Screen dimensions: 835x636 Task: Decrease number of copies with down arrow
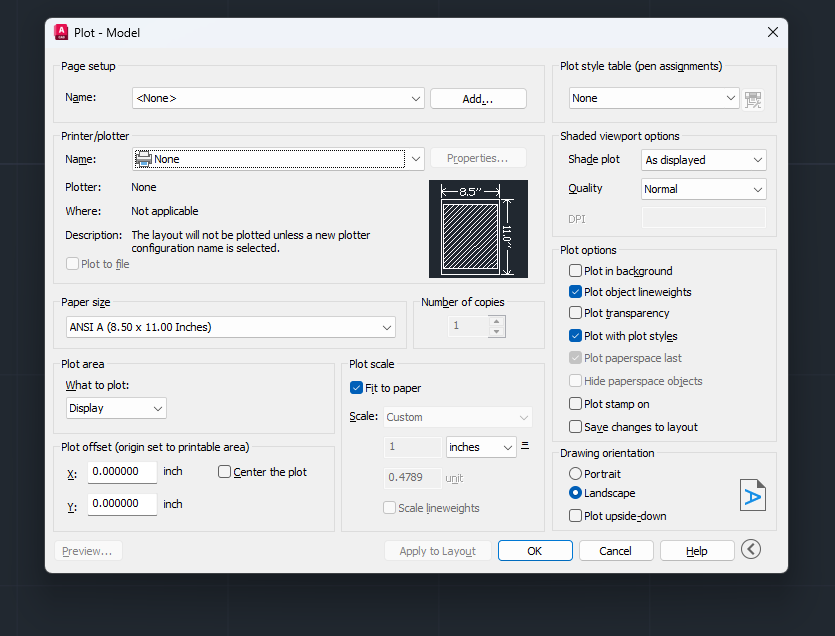[x=496, y=331]
